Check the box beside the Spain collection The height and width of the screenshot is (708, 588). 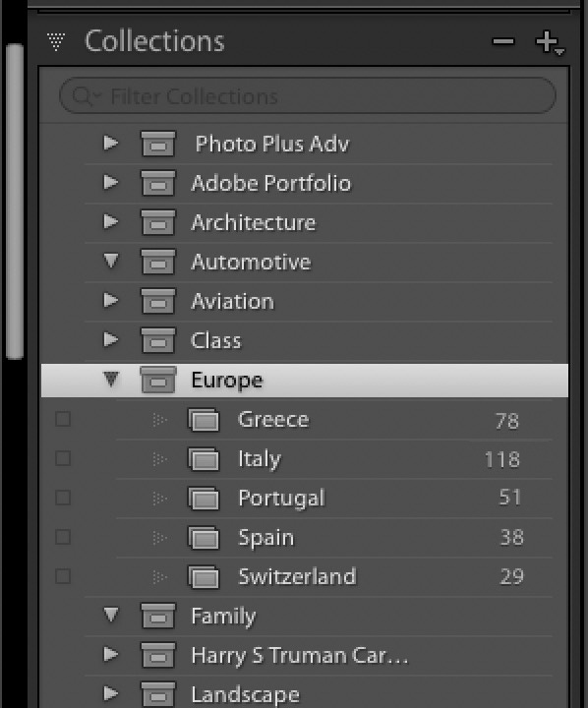(63, 537)
